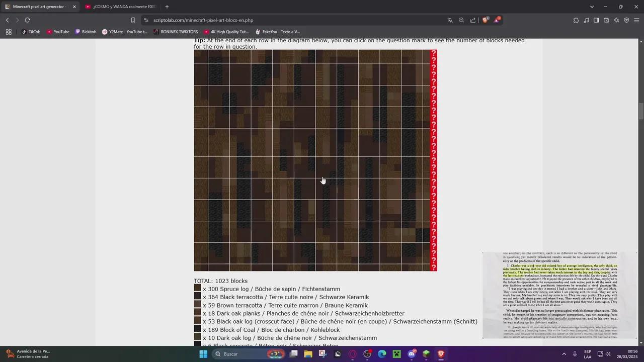Click the Dark oak planks block swatch
Screen dimensions: 644x362
pos(197,313)
